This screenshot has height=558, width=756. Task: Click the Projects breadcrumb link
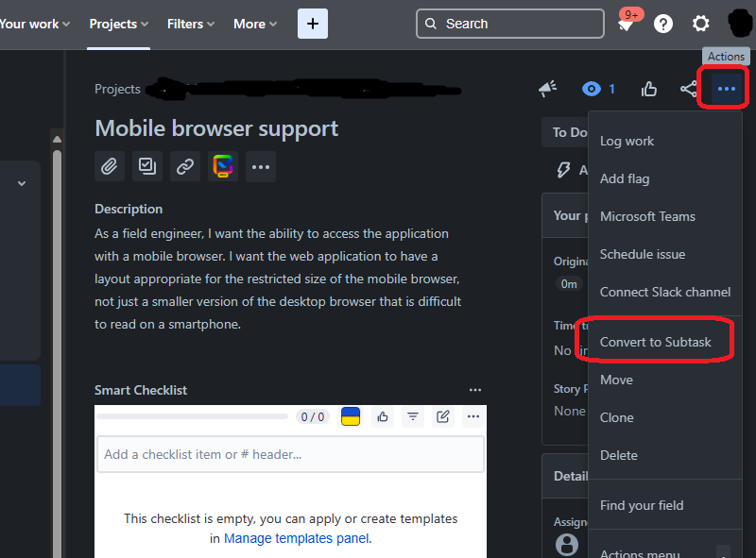(117, 89)
